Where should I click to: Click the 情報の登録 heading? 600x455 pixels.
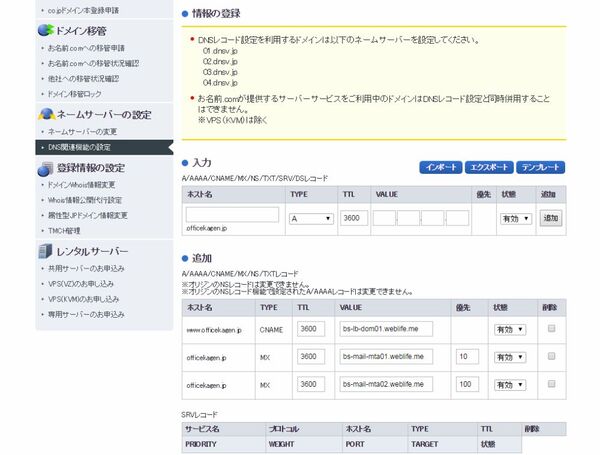[x=216, y=14]
